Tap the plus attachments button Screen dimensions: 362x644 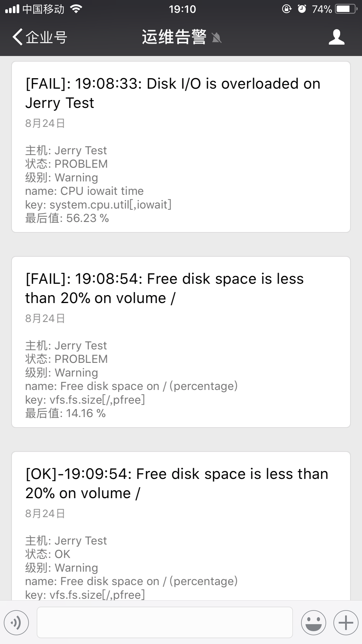[346, 623]
